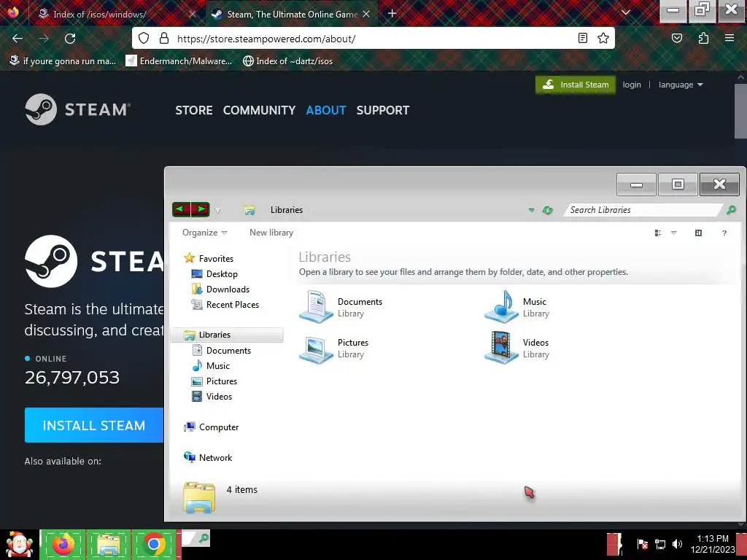Open the COMMUNITY menu on Steam
Viewport: 747px width, 560px height.
tap(259, 111)
